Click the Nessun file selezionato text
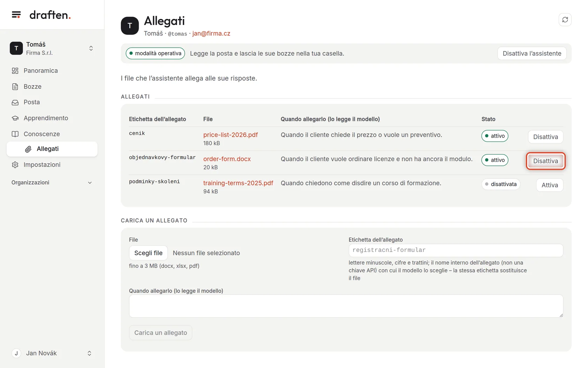 (x=206, y=253)
